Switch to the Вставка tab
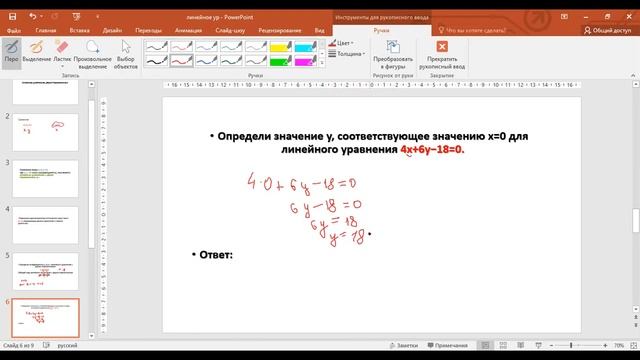The image size is (640, 360). pos(79,31)
